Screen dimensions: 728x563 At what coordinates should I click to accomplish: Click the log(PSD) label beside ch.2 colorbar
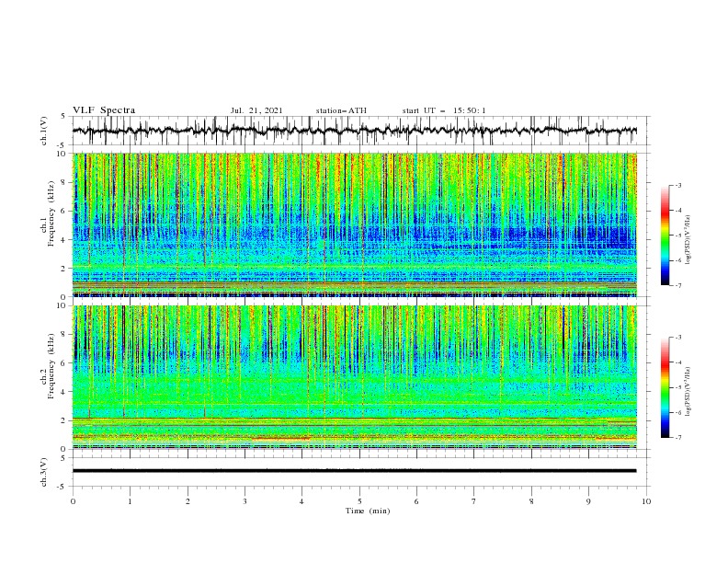click(688, 391)
